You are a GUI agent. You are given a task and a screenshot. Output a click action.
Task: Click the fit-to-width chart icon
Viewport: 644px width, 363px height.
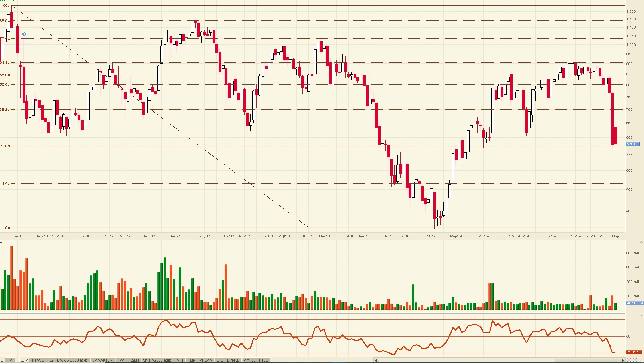(640, 360)
